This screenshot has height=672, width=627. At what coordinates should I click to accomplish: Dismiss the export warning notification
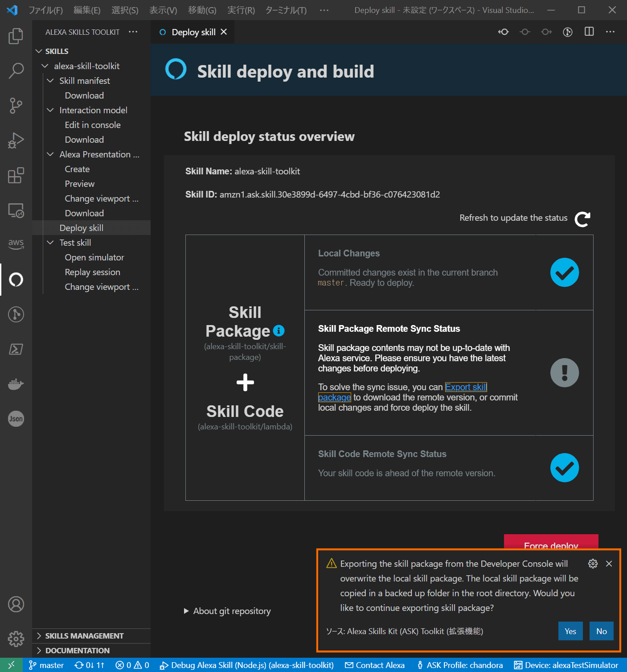point(609,564)
